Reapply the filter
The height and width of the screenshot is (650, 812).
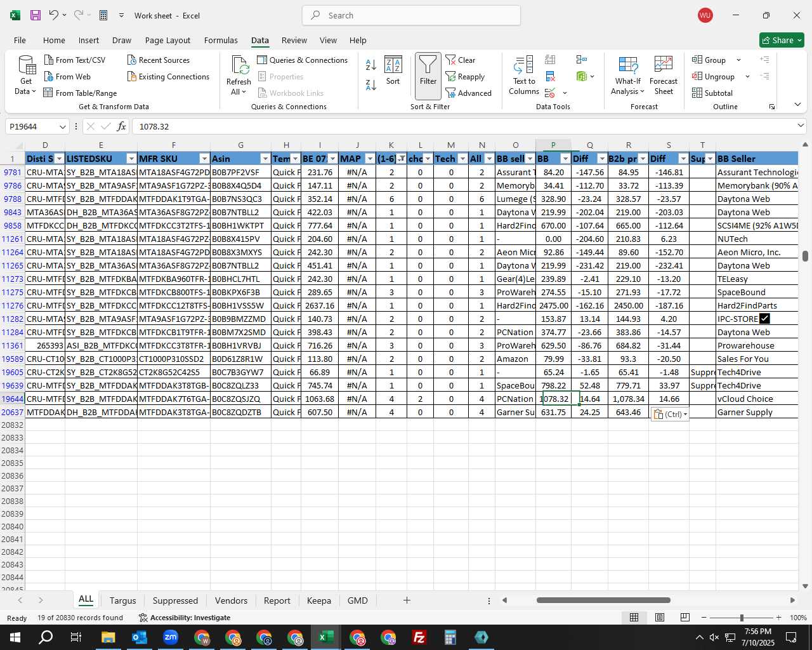(466, 76)
